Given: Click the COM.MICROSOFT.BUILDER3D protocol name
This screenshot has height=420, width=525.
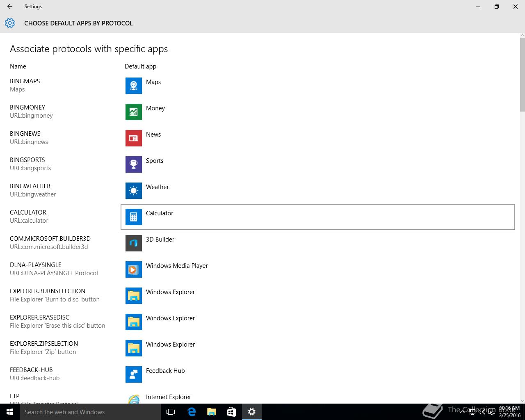Looking at the screenshot, I should click(x=50, y=239).
